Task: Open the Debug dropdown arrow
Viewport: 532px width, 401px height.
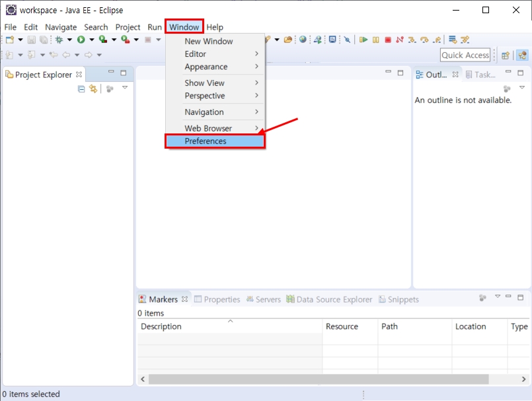Action: pos(69,40)
